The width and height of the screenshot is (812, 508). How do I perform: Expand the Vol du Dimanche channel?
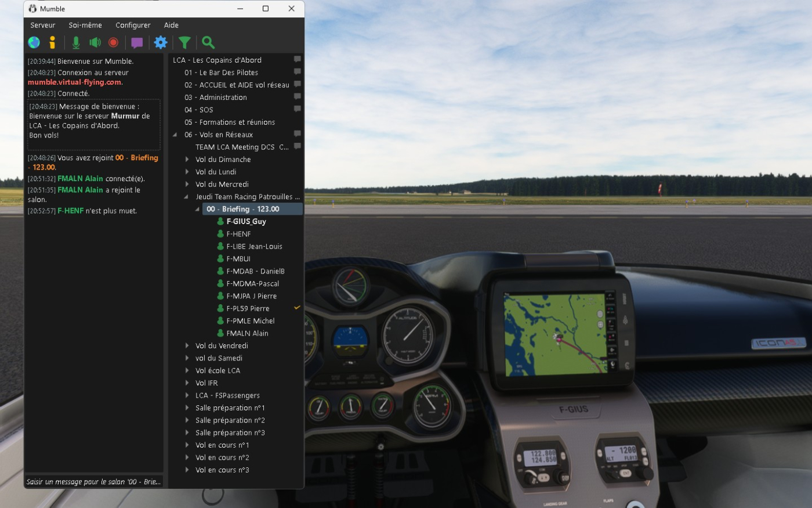[187, 159]
